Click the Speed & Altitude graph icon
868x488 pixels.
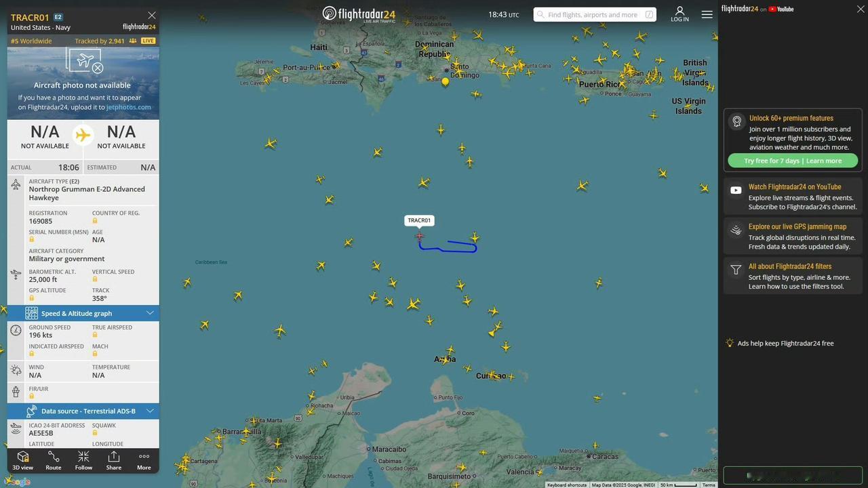[31, 313]
